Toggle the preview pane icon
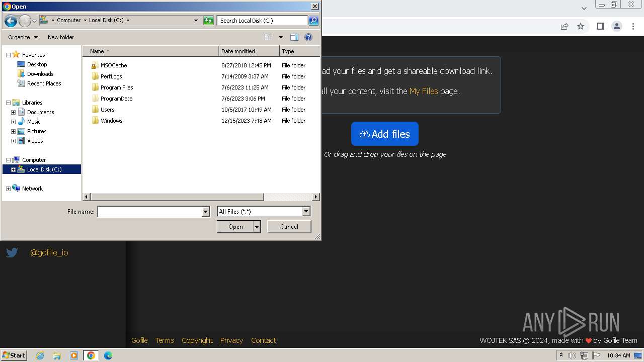This screenshot has height=362, width=644. 294,37
